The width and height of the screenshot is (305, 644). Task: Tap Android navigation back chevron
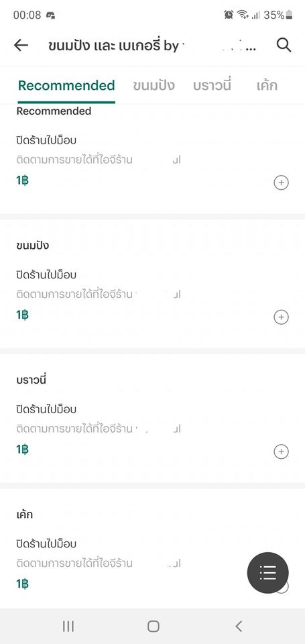click(x=239, y=626)
